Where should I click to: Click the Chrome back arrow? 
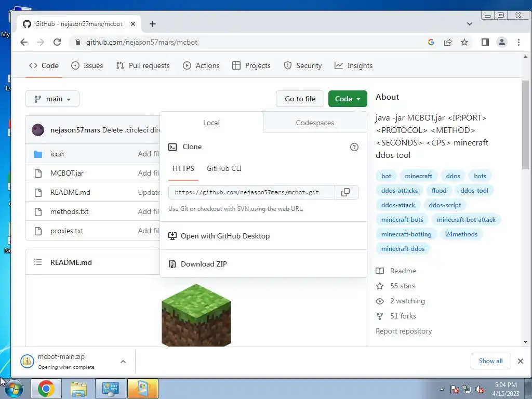click(24, 42)
